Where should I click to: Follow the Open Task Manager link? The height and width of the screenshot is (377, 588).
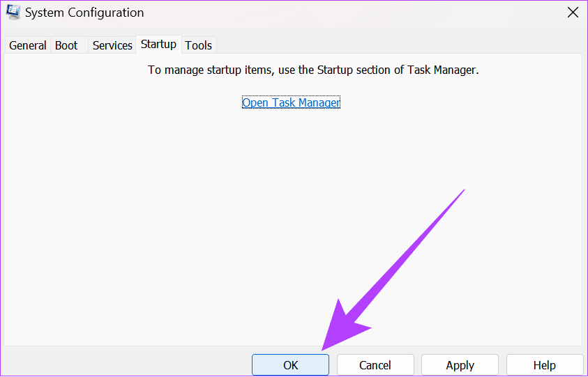[x=291, y=102]
